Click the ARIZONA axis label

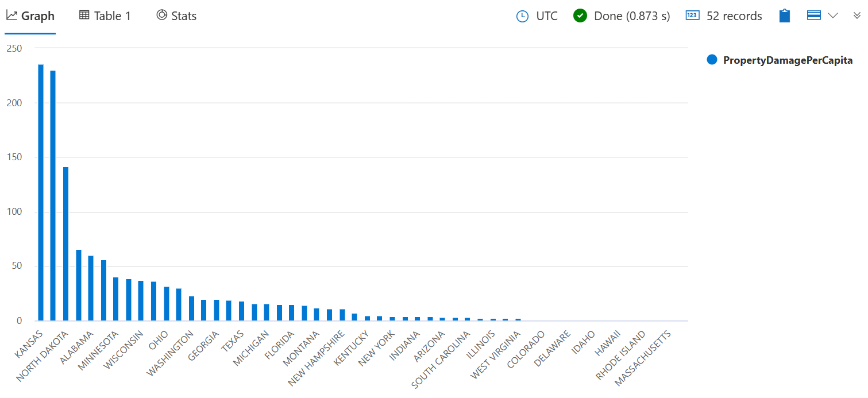(430, 345)
